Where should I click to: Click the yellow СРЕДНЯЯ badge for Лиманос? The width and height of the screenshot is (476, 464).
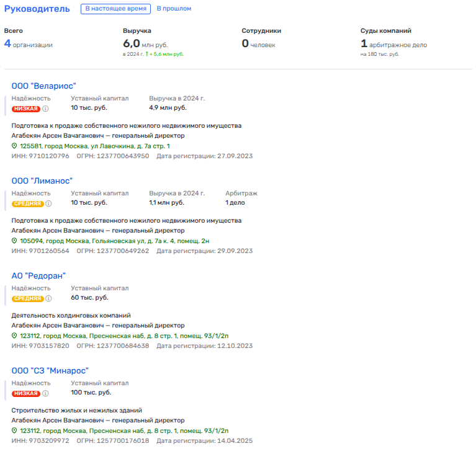coord(27,203)
